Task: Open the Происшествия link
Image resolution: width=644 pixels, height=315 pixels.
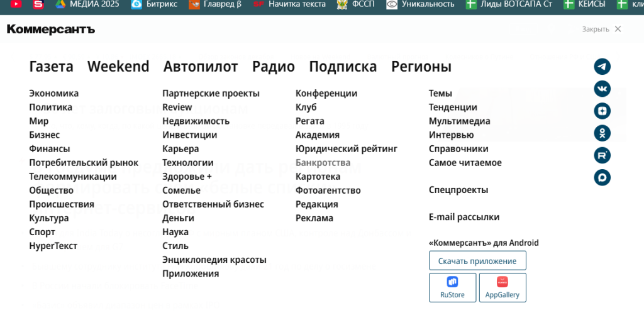Action: 62,204
